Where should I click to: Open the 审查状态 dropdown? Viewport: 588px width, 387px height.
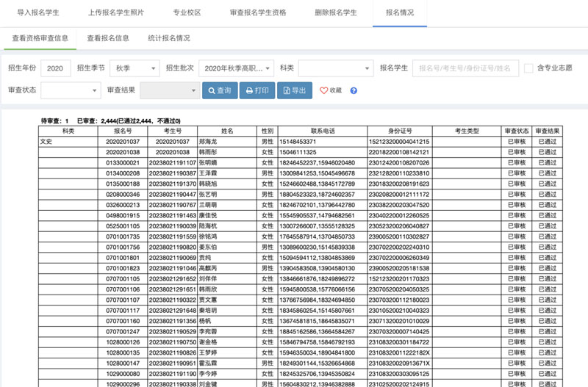point(70,90)
